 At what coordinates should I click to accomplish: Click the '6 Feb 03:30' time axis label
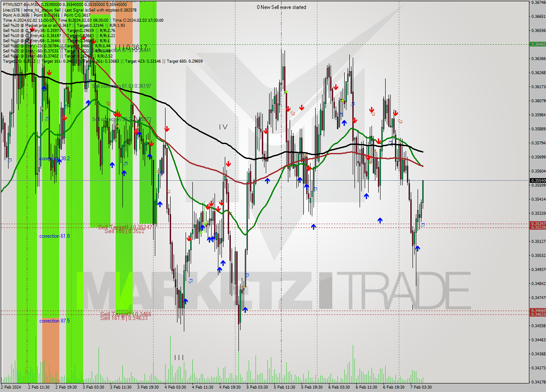[x=339, y=387]
